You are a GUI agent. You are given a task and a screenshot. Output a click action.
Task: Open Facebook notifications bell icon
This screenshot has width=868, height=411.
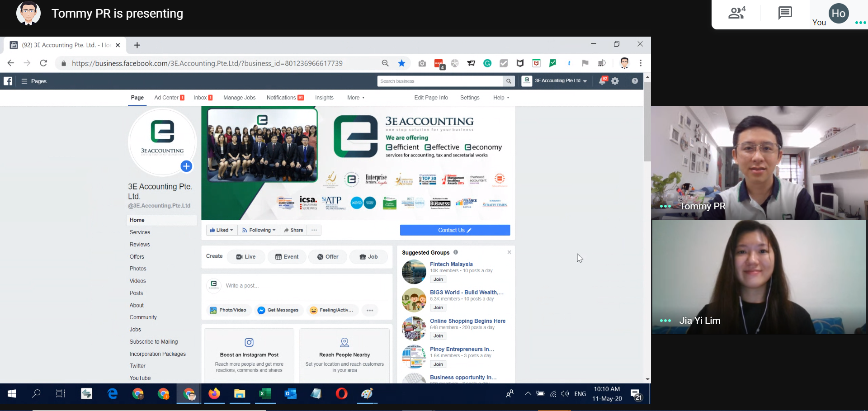pyautogui.click(x=602, y=81)
